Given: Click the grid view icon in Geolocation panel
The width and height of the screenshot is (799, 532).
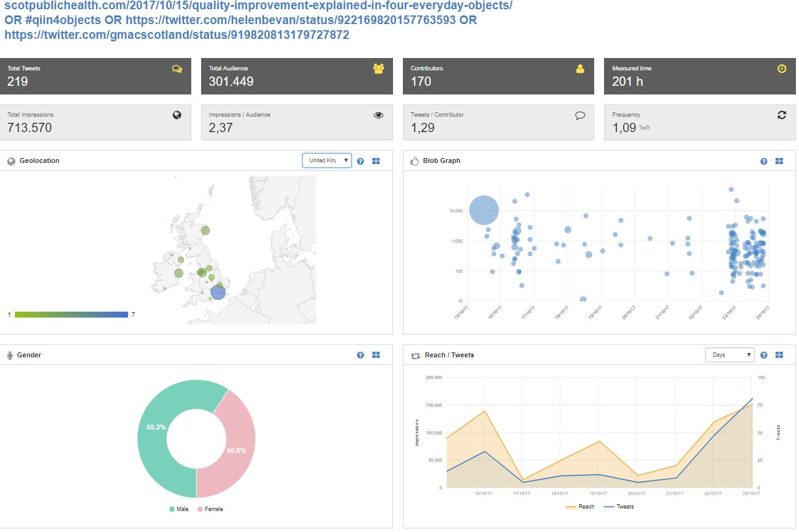Looking at the screenshot, I should (x=376, y=161).
